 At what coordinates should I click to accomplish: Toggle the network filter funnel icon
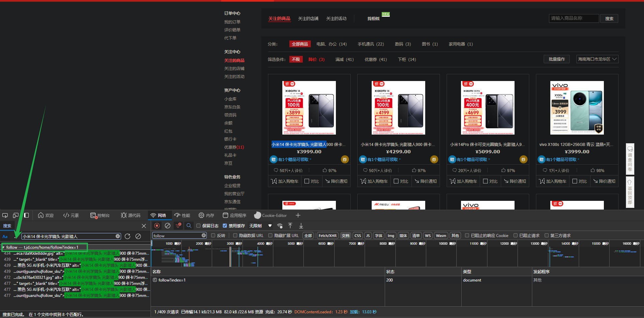coord(178,226)
